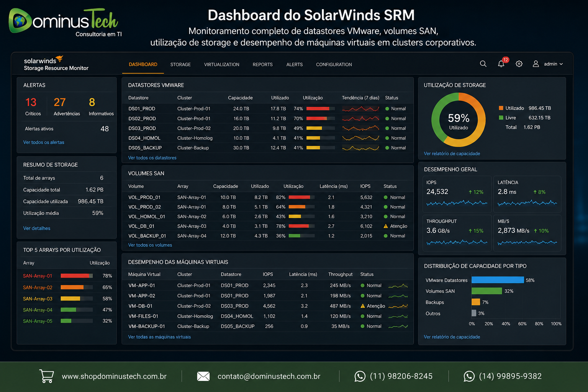Open 'Ver todos os volumes' link
Viewport: 588px width, 392px height.
[150, 245]
